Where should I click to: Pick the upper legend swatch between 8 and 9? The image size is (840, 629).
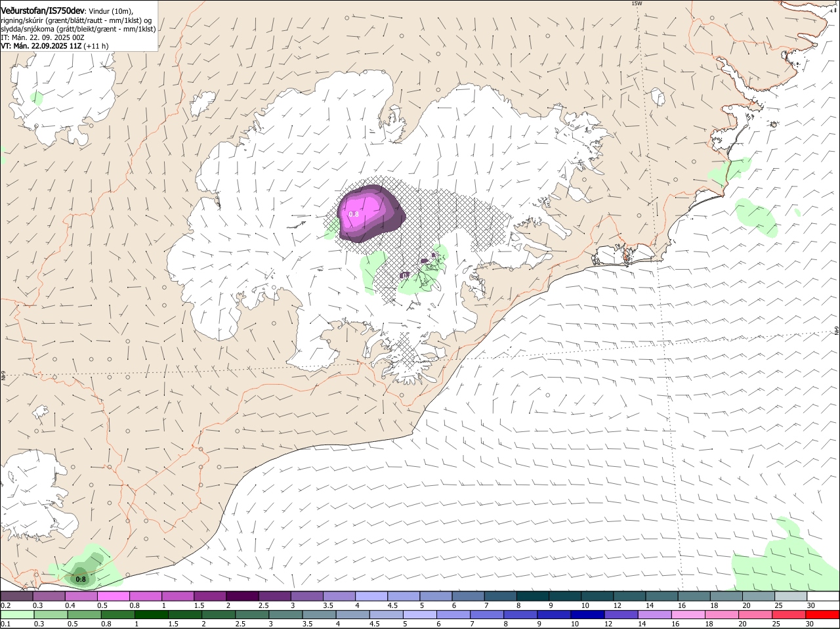533,596
